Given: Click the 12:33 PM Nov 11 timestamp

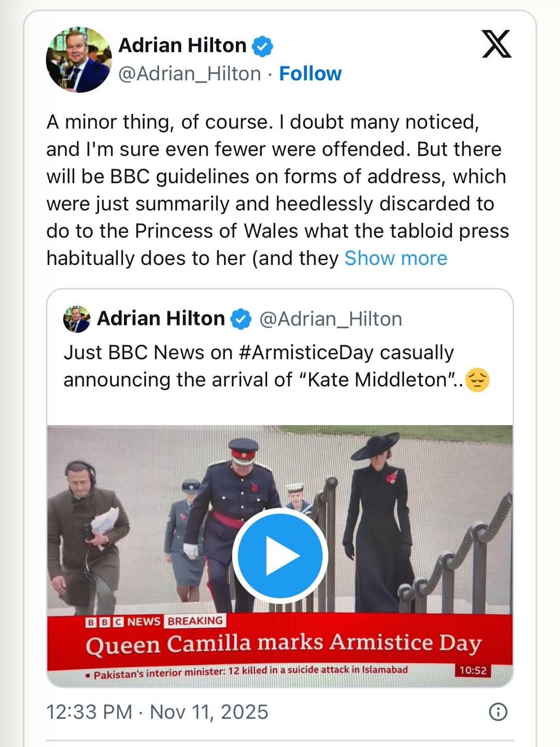Looking at the screenshot, I should (x=157, y=712).
